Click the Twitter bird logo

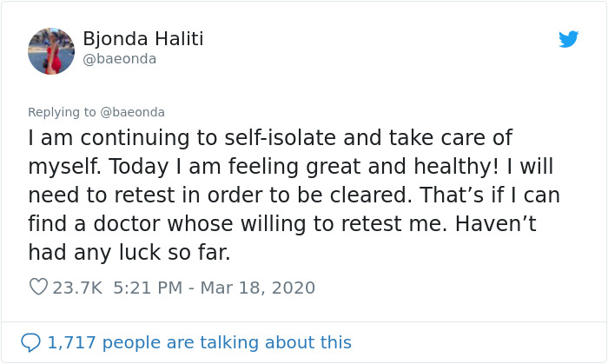568,39
